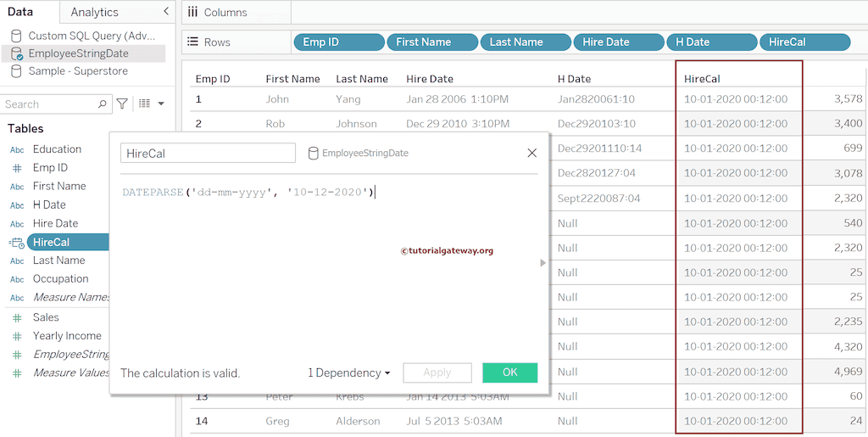Select the Occupation field in Tables

[x=60, y=278]
